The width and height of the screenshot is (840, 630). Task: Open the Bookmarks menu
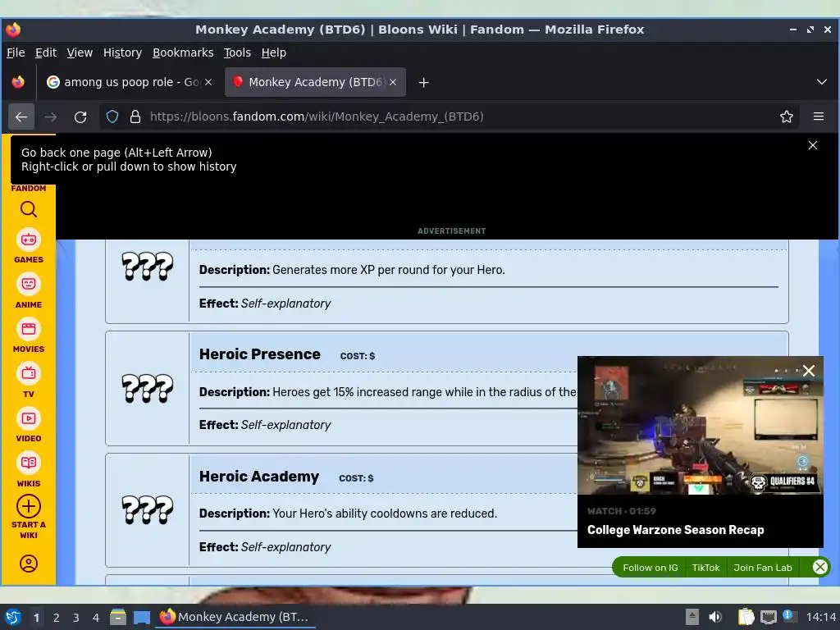click(183, 52)
